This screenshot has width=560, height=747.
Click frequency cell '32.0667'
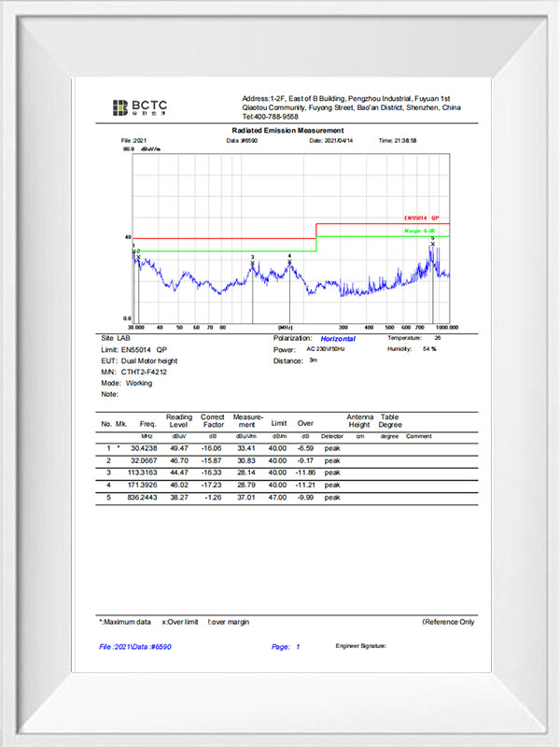coord(144,460)
